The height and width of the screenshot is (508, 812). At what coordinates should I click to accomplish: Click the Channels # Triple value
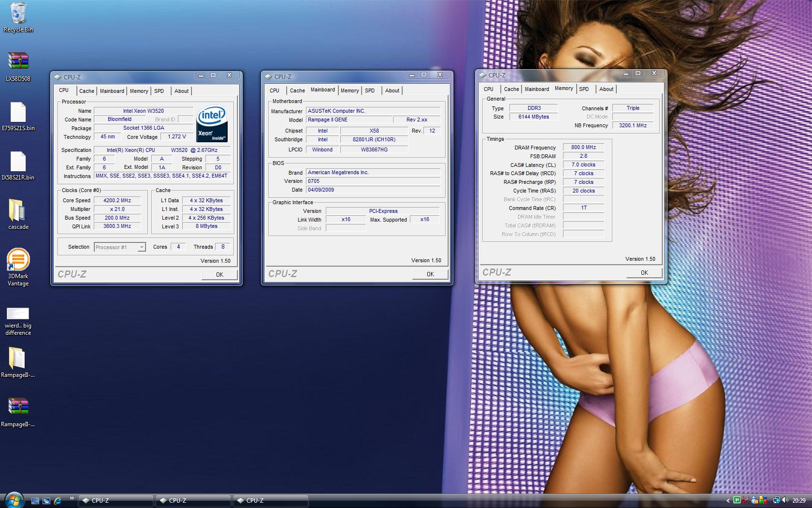click(x=633, y=108)
